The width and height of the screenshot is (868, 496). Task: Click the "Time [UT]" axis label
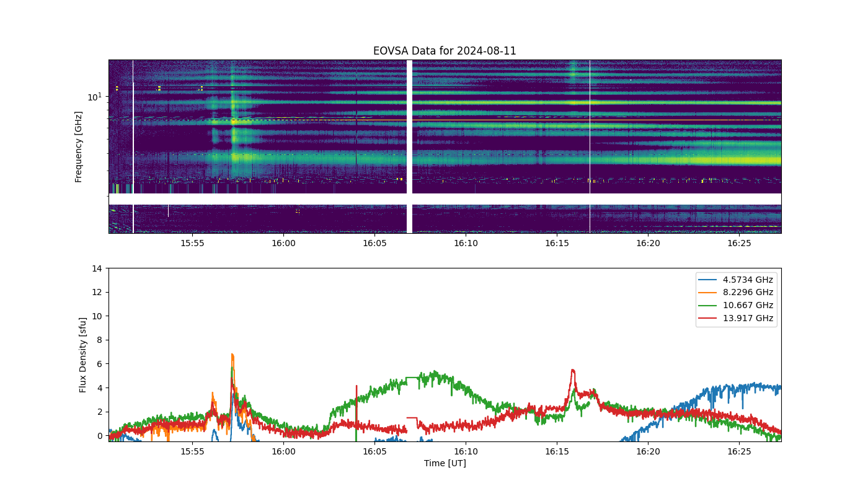pos(445,463)
